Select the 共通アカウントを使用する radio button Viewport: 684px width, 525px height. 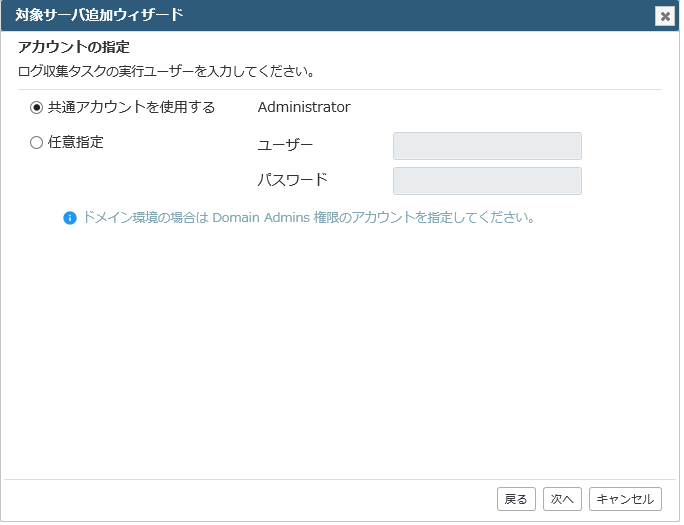coord(36,108)
